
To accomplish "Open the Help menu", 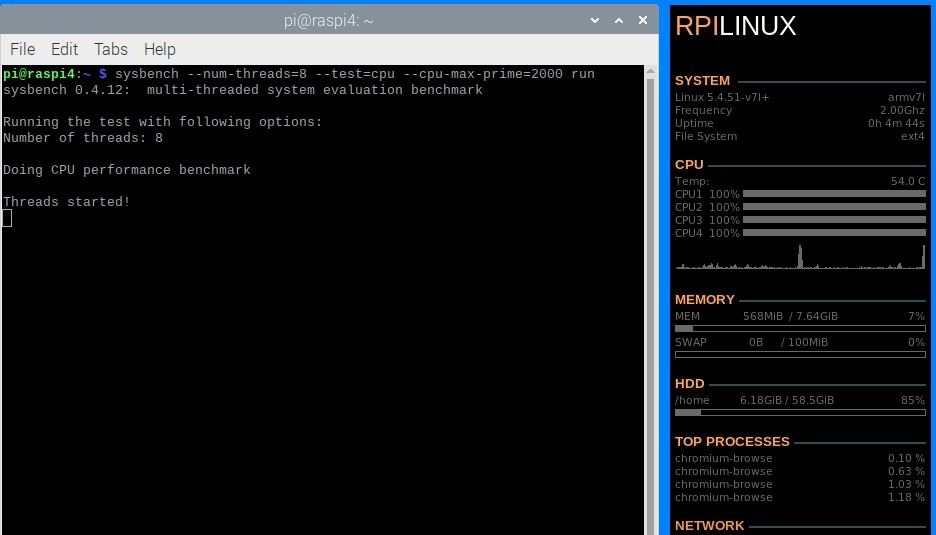I will (159, 49).
